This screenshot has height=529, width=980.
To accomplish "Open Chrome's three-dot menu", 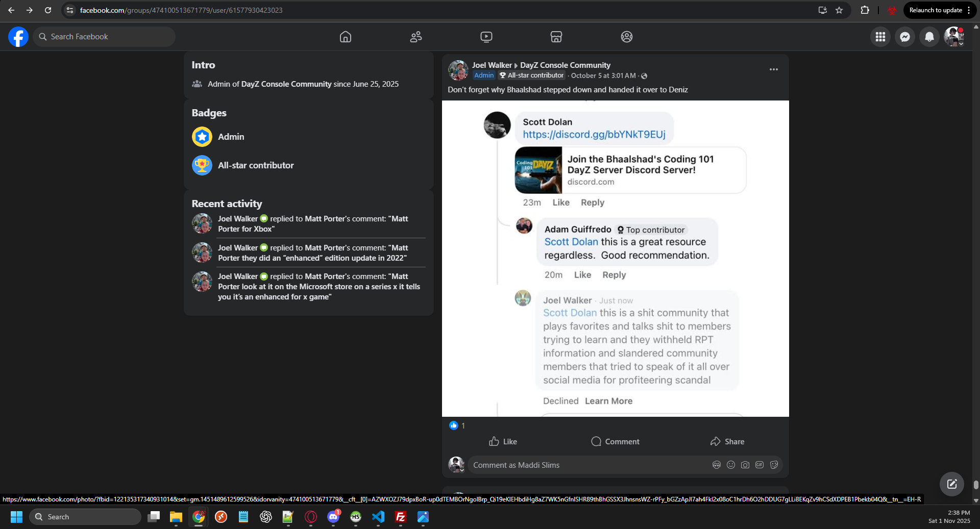I will pyautogui.click(x=969, y=10).
